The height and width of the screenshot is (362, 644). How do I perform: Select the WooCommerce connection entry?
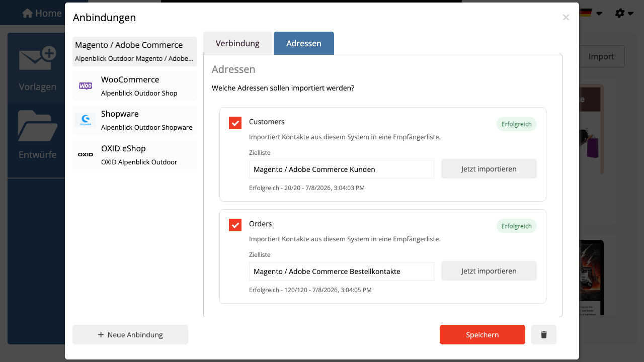[x=135, y=86]
